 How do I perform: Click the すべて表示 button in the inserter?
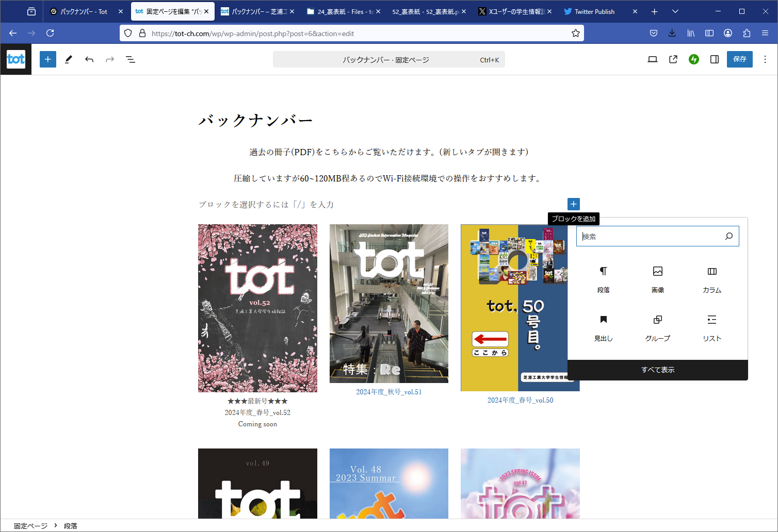coord(657,370)
